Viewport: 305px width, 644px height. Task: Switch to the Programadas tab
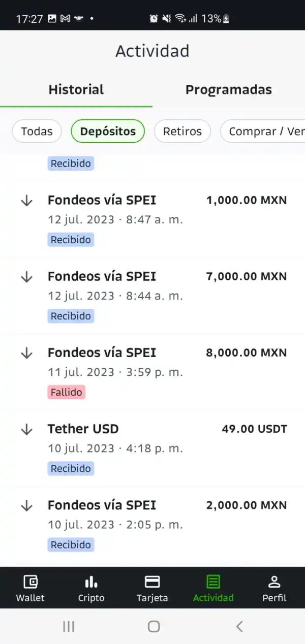[229, 90]
